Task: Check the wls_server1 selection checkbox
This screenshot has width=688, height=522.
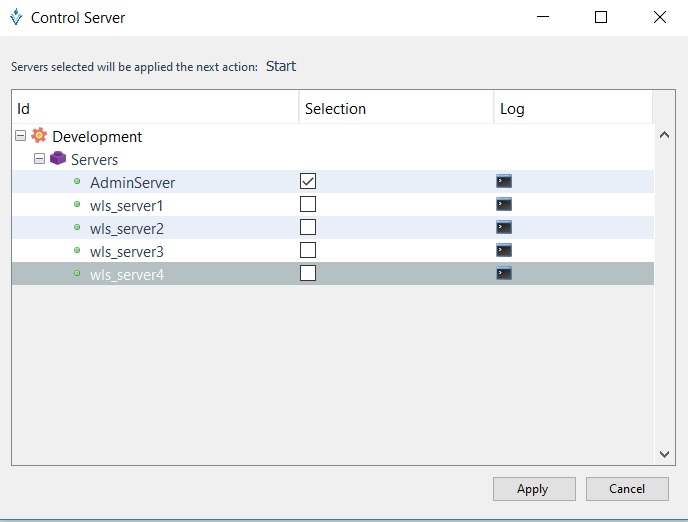Action: click(x=308, y=205)
